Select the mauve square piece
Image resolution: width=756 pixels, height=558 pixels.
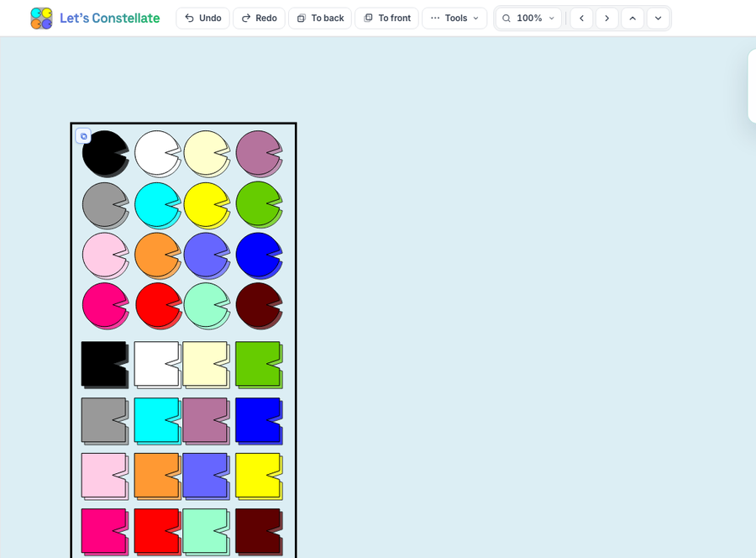207,421
